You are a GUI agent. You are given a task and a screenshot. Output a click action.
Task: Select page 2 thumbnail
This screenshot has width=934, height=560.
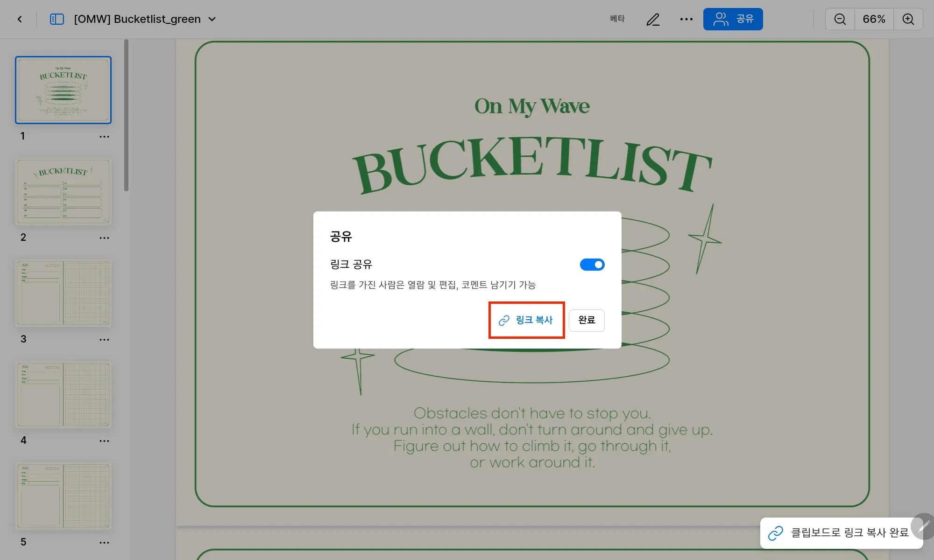[64, 192]
